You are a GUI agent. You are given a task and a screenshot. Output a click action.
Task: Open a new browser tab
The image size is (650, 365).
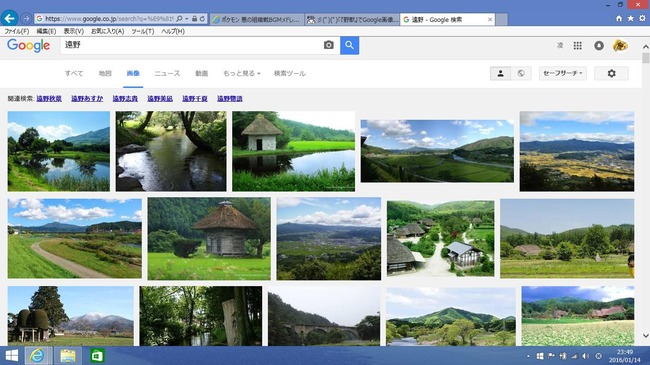point(501,19)
